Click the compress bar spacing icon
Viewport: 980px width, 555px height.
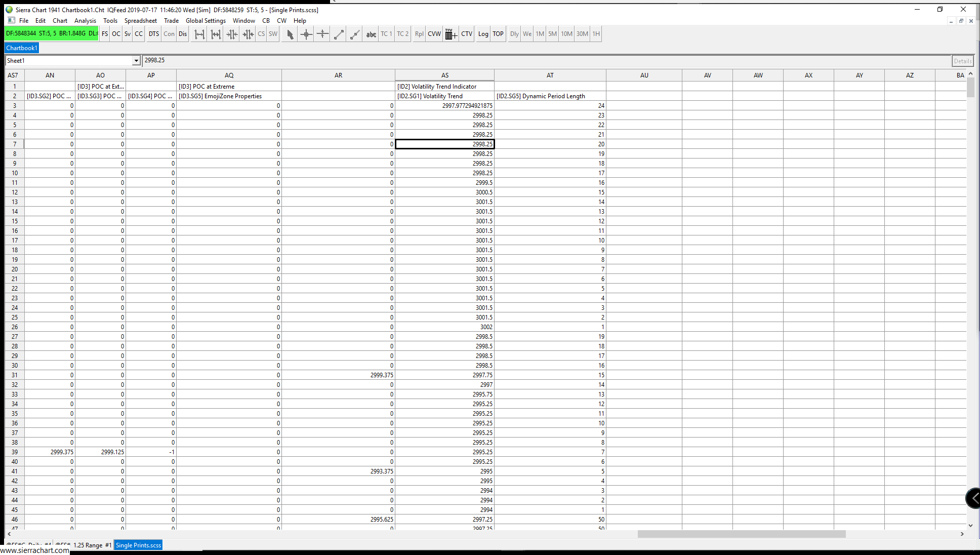point(232,34)
